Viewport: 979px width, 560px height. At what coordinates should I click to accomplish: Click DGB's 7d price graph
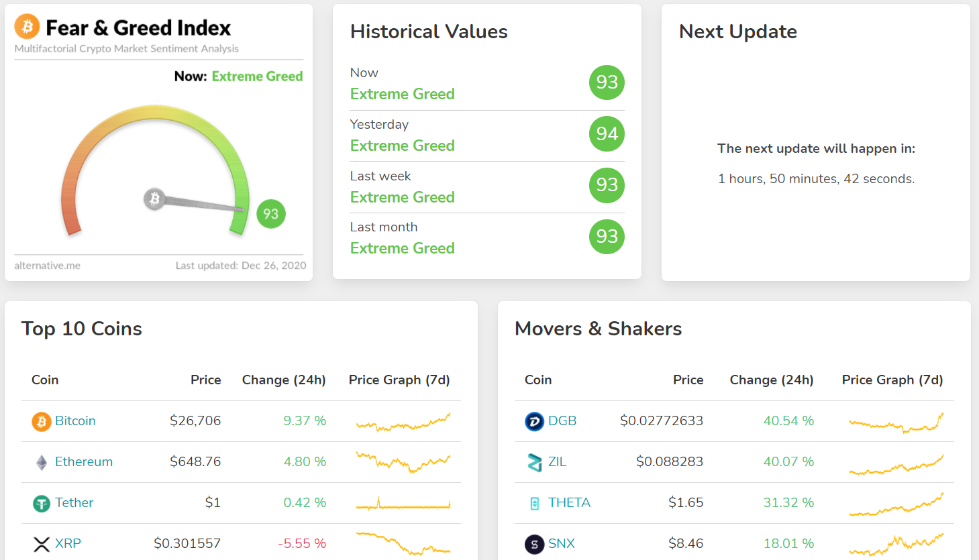896,423
